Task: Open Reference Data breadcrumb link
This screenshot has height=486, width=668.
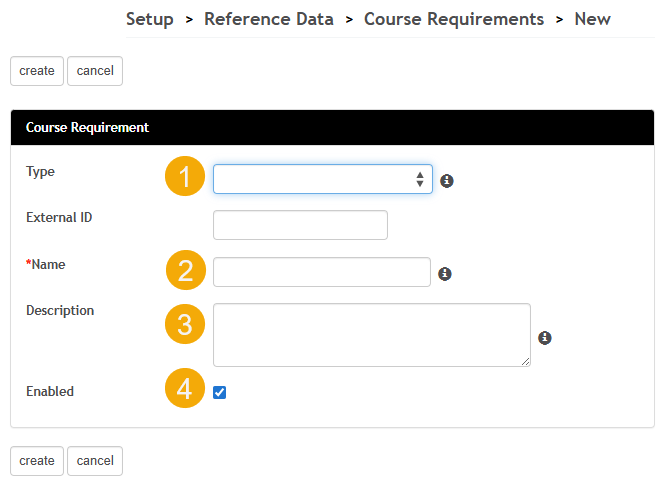Action: coord(269,19)
